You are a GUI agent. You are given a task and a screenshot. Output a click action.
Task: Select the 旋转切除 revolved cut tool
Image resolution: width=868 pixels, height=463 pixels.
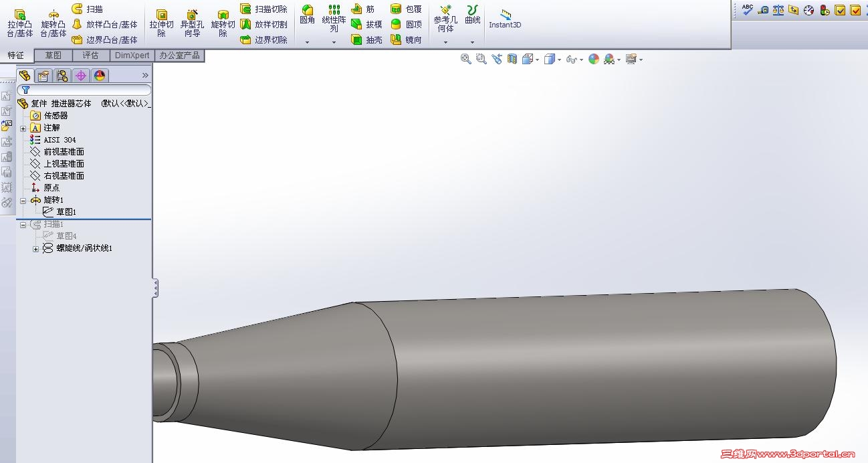(x=223, y=23)
